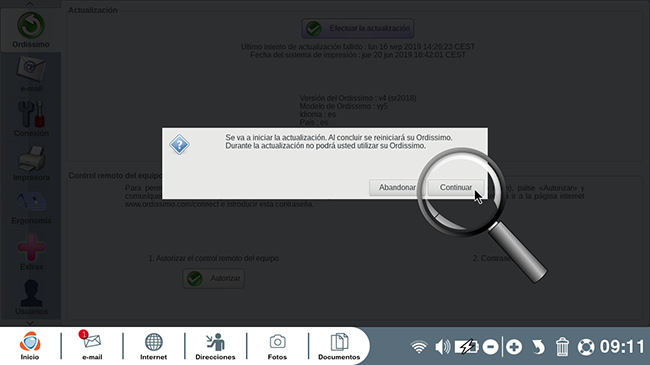
Task: Open the Documentos app
Action: tap(339, 346)
